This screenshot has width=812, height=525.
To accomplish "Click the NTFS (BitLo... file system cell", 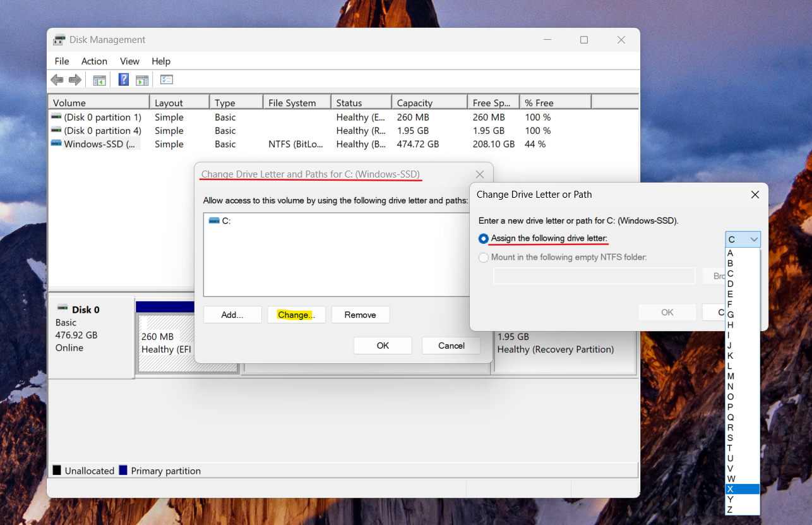I will click(x=296, y=144).
